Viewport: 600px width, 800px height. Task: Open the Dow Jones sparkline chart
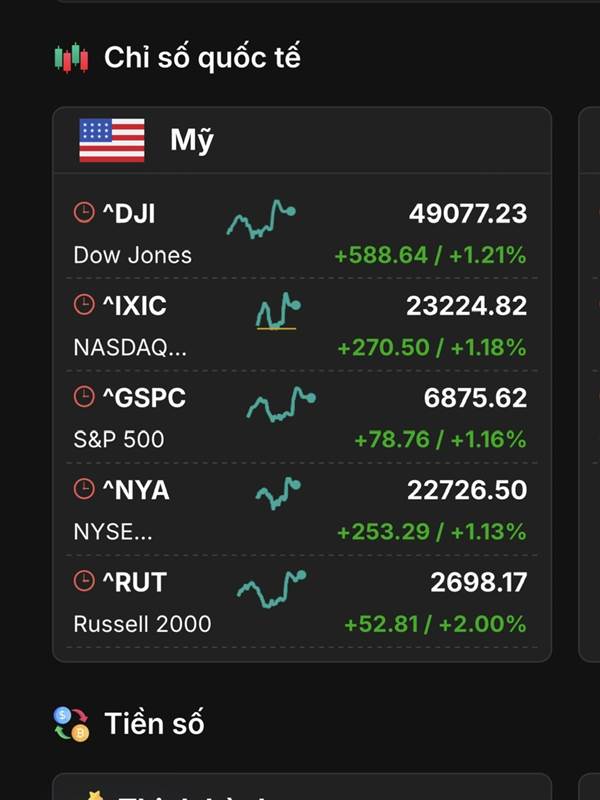pyautogui.click(x=261, y=219)
